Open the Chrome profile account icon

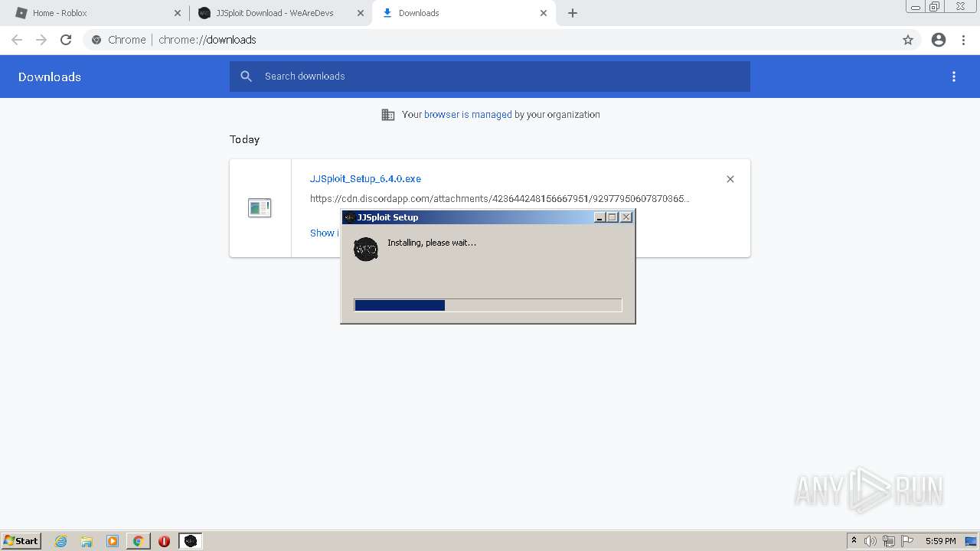point(939,40)
